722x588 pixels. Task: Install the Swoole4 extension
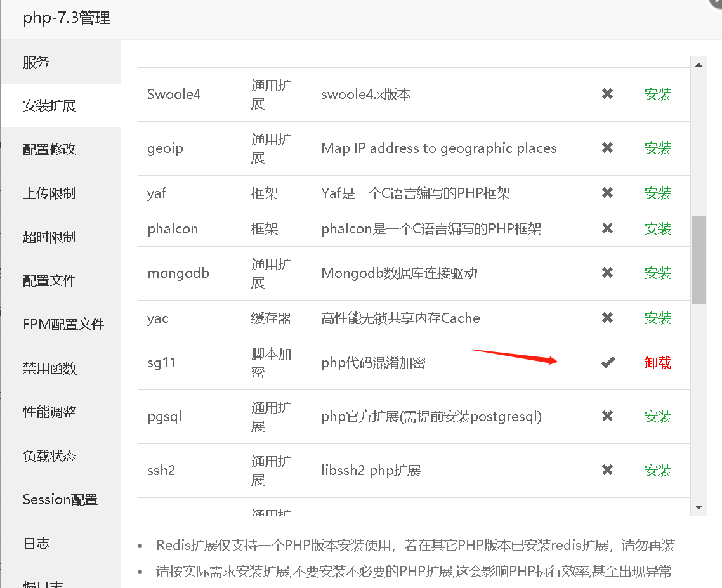pyautogui.click(x=657, y=95)
